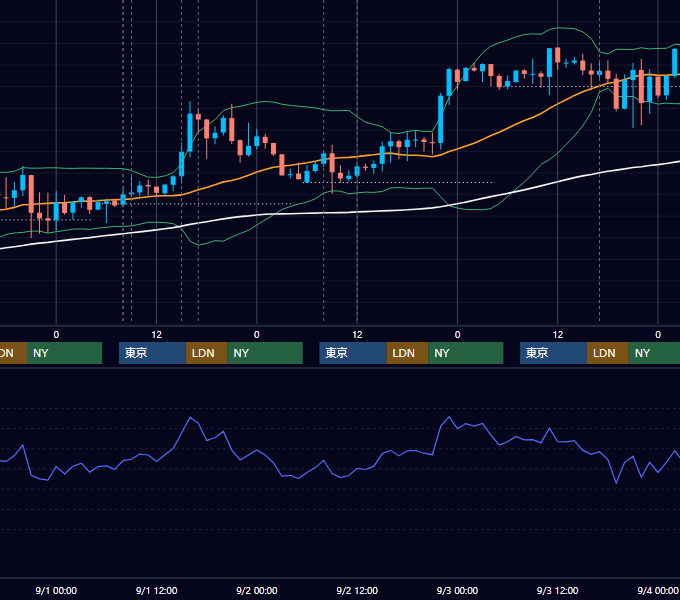
Task: Click the 0 hour label above 9/2 00:00
Action: pyautogui.click(x=257, y=335)
